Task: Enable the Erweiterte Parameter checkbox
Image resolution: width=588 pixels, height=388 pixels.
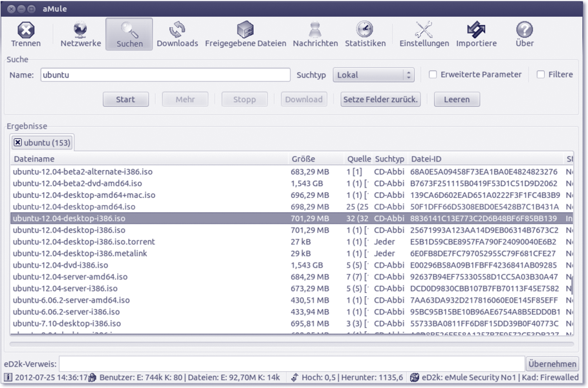Action: [x=433, y=74]
